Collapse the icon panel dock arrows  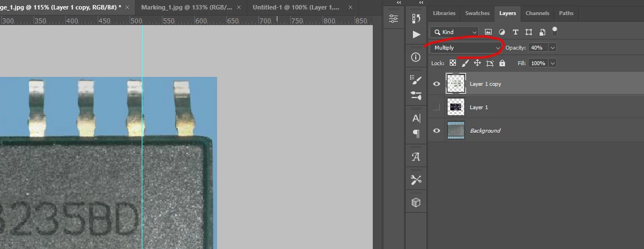421,3
